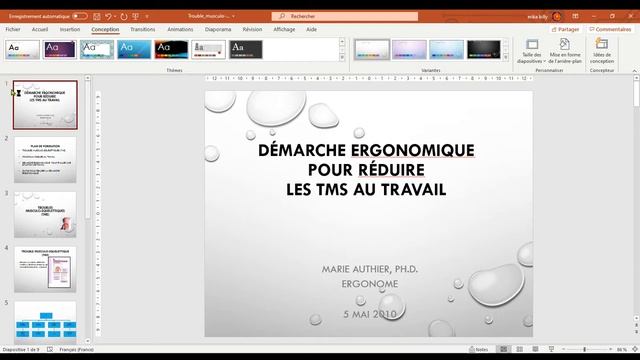Click Français (France) language indicator
Viewport: 640px width, 360px height.
click(x=76, y=349)
